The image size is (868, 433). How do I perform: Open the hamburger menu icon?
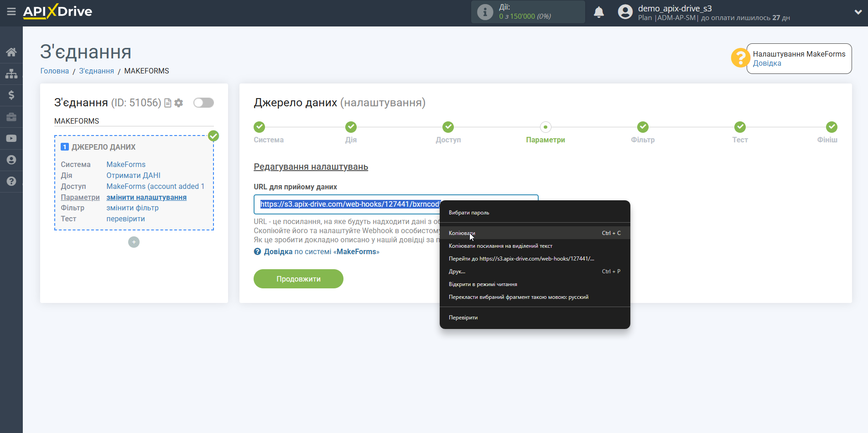[x=11, y=11]
